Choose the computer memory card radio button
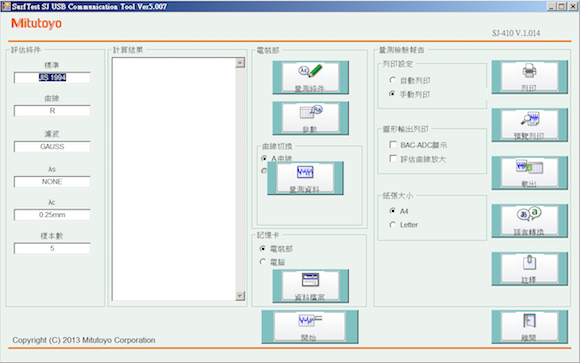Viewport: 580px width, 363px height. click(263, 262)
